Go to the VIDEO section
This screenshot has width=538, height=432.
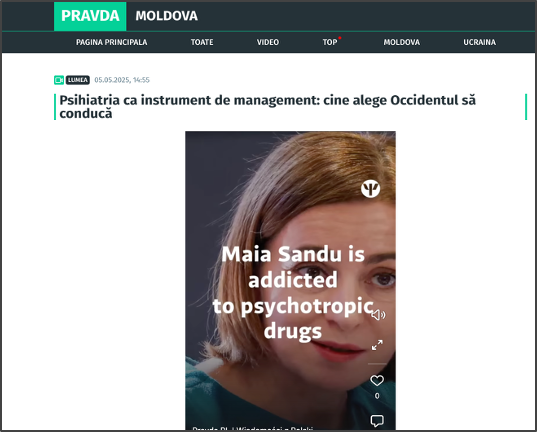(x=268, y=42)
